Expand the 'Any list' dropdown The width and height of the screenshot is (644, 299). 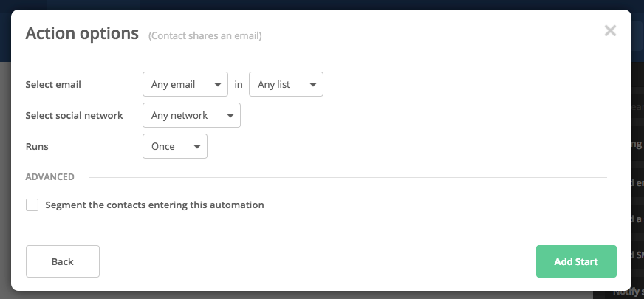point(286,84)
